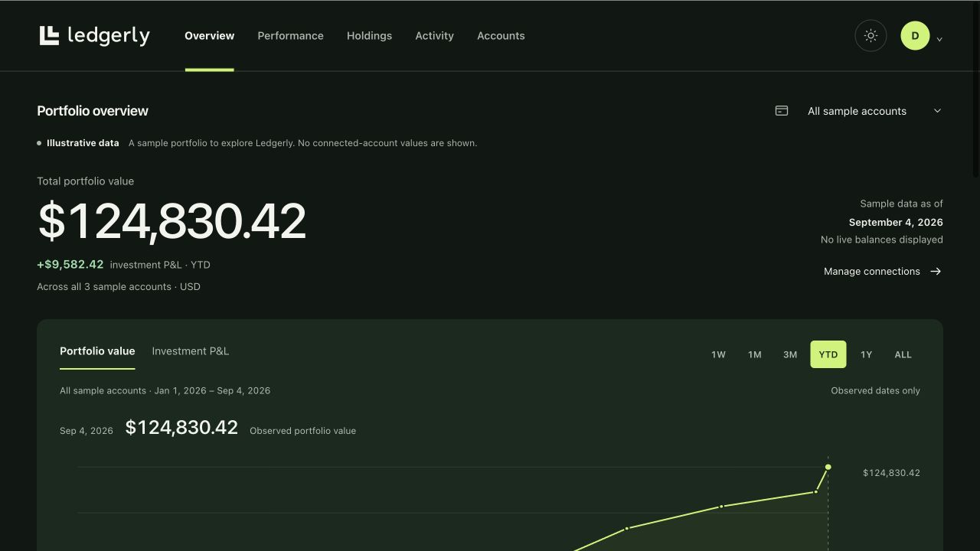This screenshot has height=551, width=980.
Task: Expand the chevron beside user avatar
Action: [939, 39]
